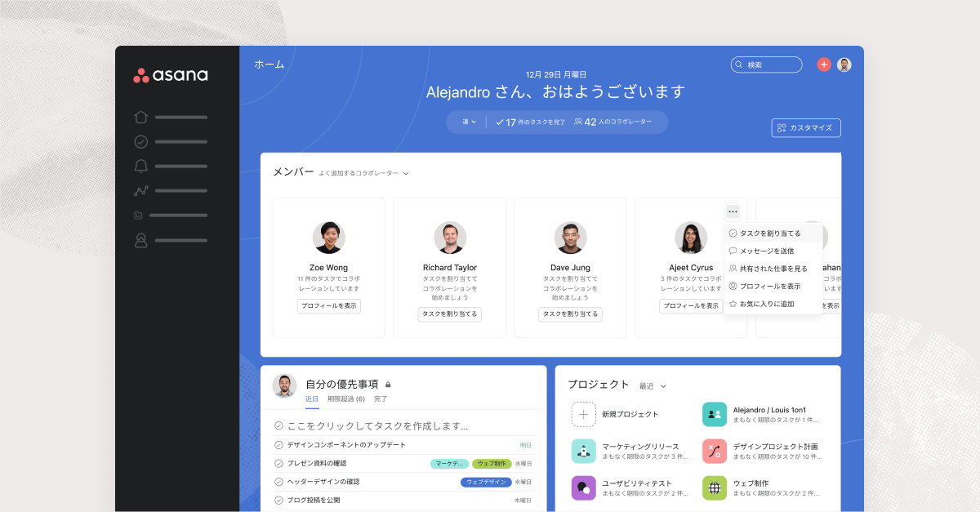Choose 共有された仕事を見る in the context menu

(773, 269)
